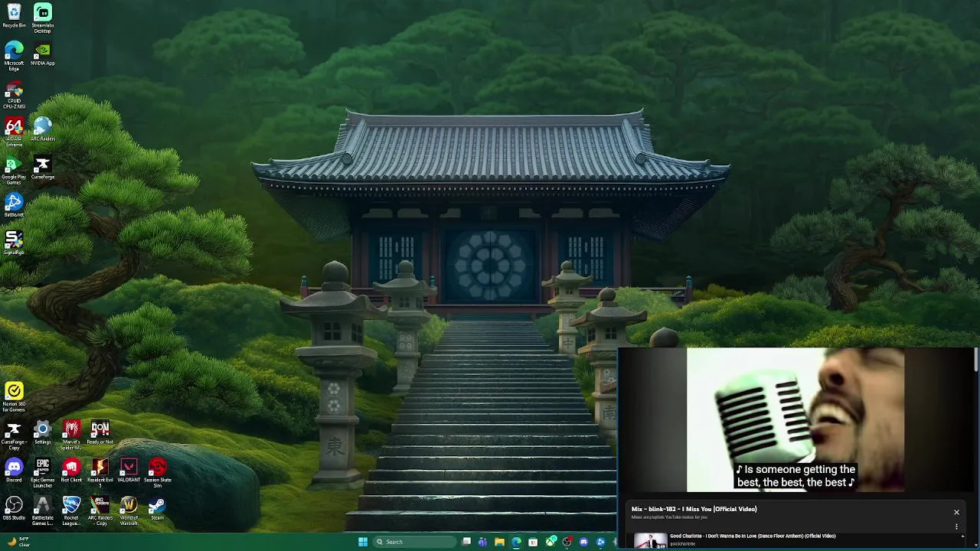Open the Settings gear desktop shortcut
This screenshot has width=980, height=551.
43,433
